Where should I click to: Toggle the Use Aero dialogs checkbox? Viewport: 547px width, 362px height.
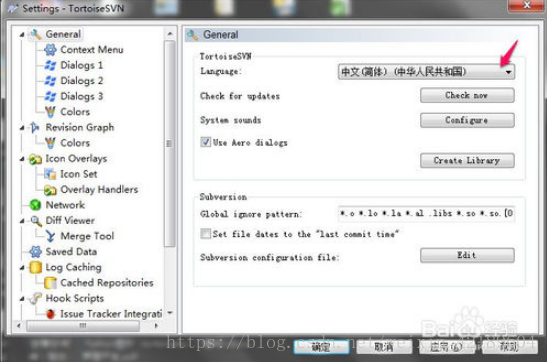point(205,142)
